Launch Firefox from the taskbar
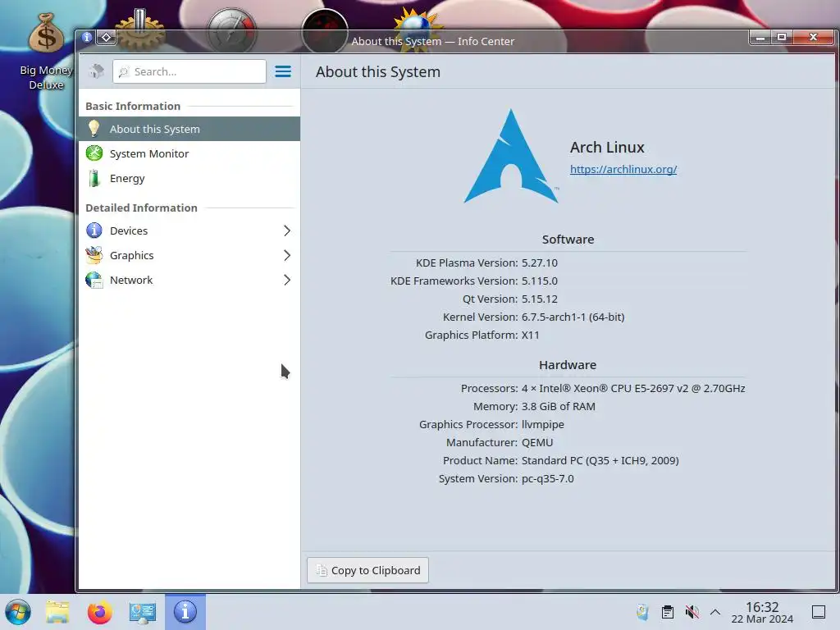This screenshot has width=840, height=630. [99, 612]
